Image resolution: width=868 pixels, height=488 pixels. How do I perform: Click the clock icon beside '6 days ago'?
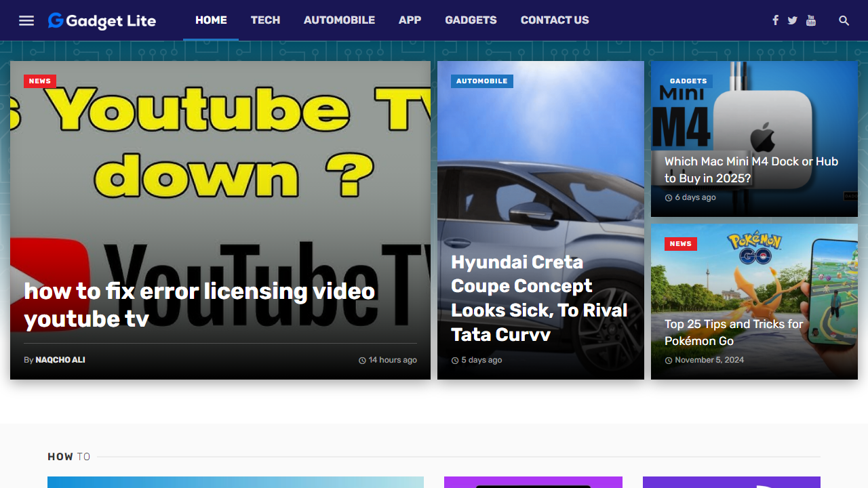coord(669,197)
